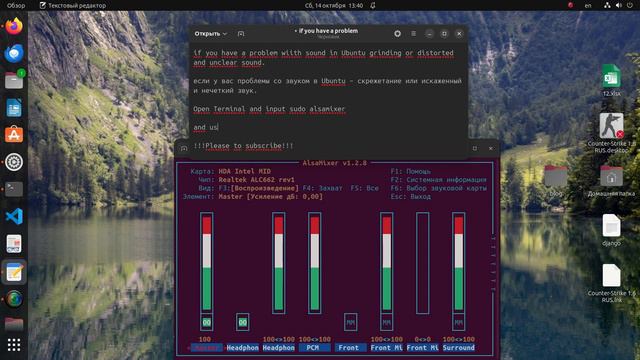Select the first Headphon channel label

pos(242,348)
